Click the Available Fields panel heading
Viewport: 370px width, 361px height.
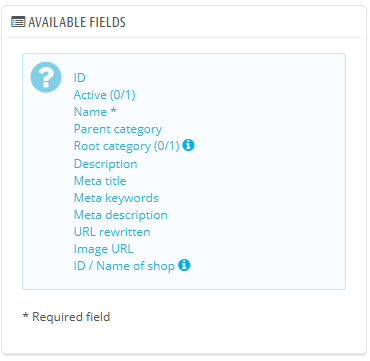tap(77, 22)
